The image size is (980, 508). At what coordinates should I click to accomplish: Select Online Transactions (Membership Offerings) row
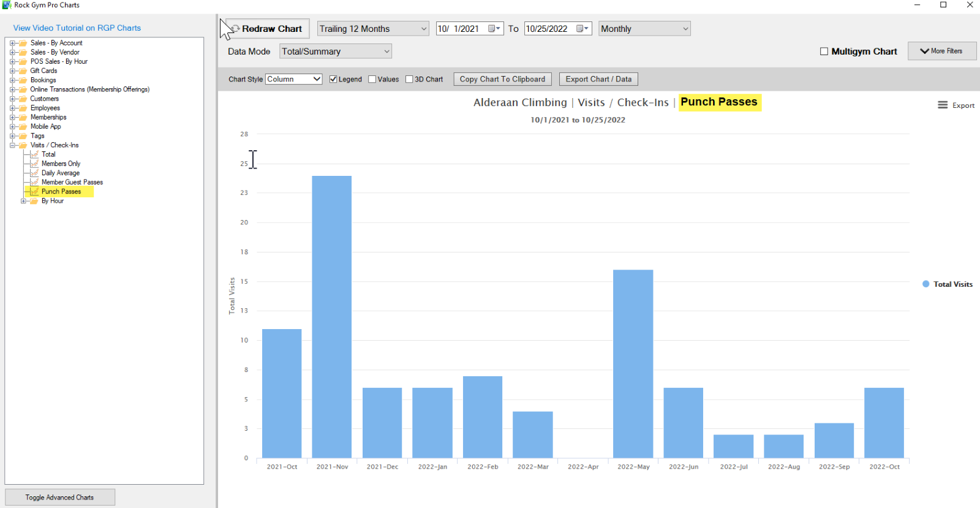point(90,89)
